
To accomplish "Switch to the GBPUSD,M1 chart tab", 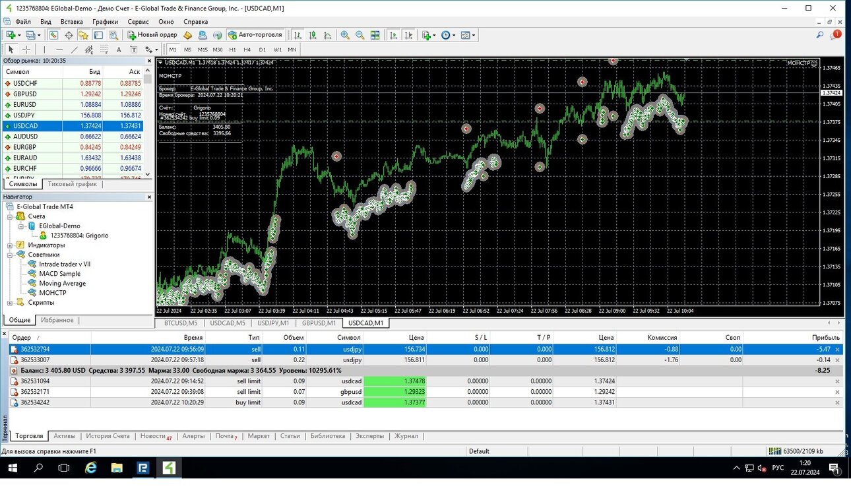I will point(319,323).
